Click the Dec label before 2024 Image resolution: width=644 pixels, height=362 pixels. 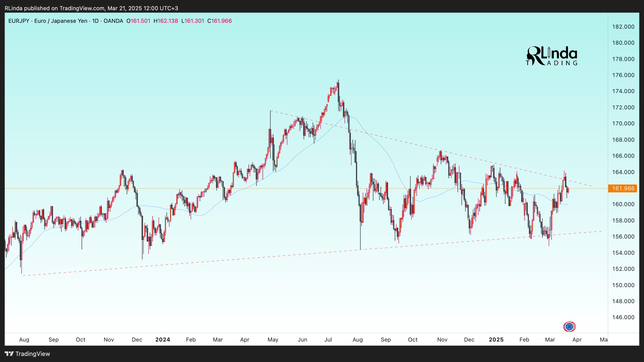pos(137,339)
